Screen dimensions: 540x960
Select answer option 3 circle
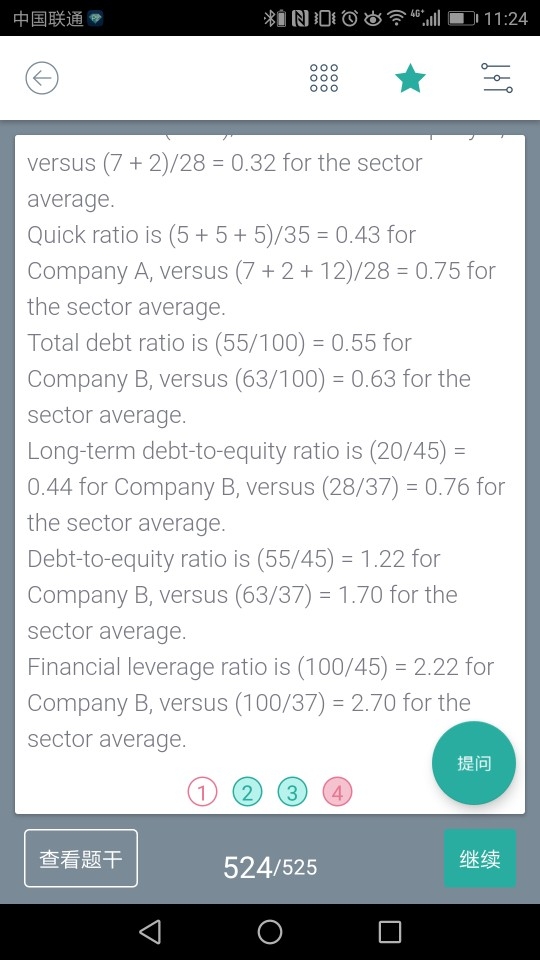coord(292,792)
